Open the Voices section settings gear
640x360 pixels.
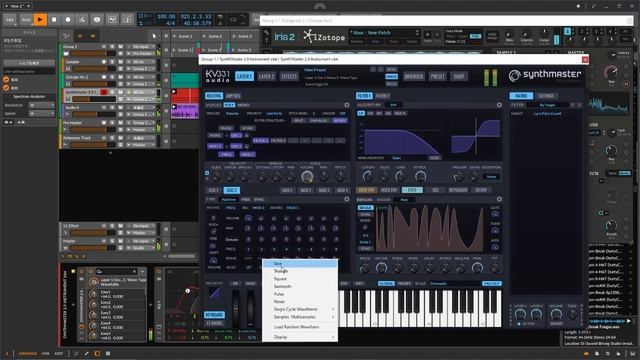(x=347, y=105)
